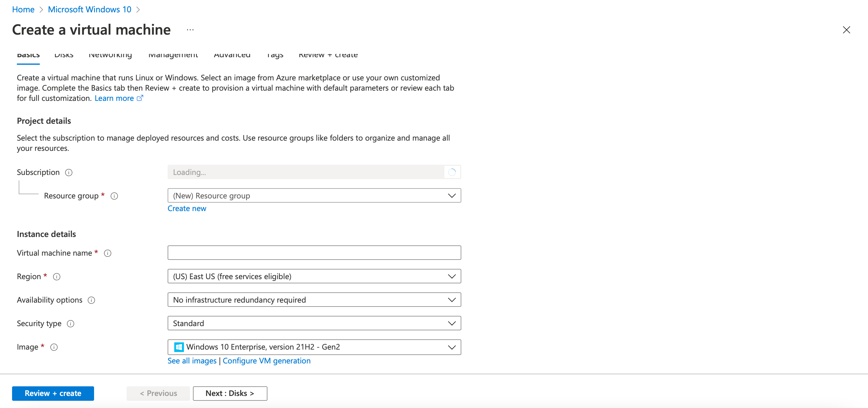Expand the Availability options dropdown
This screenshot has width=868, height=408.
click(x=452, y=300)
